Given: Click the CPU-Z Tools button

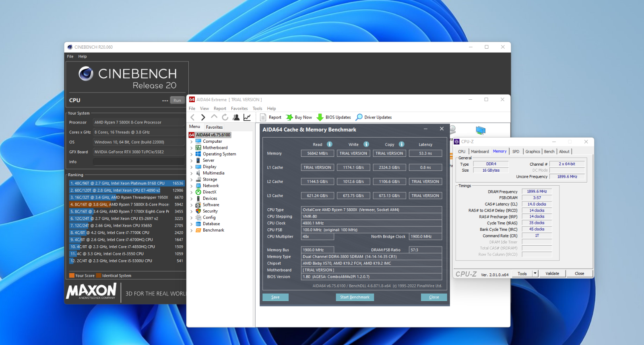Looking at the screenshot, I should point(522,273).
